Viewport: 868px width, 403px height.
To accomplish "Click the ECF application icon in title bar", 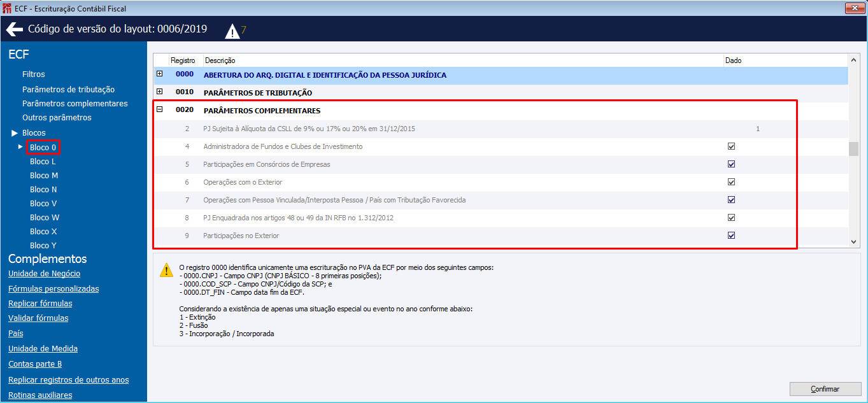I will tap(7, 9).
